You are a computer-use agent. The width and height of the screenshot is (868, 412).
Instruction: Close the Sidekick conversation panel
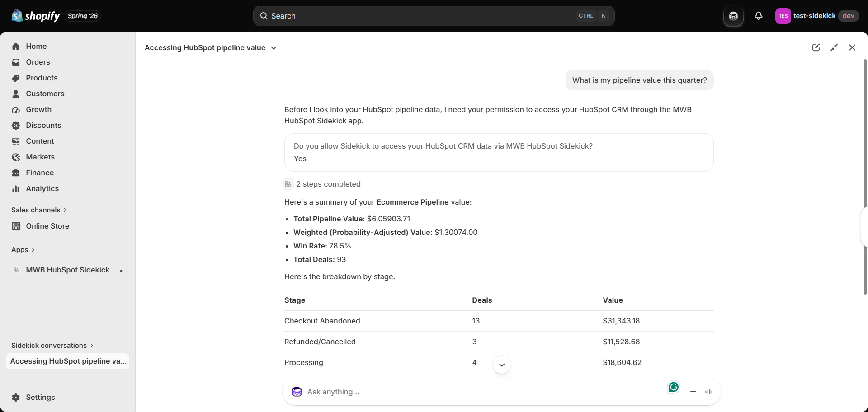click(x=852, y=47)
